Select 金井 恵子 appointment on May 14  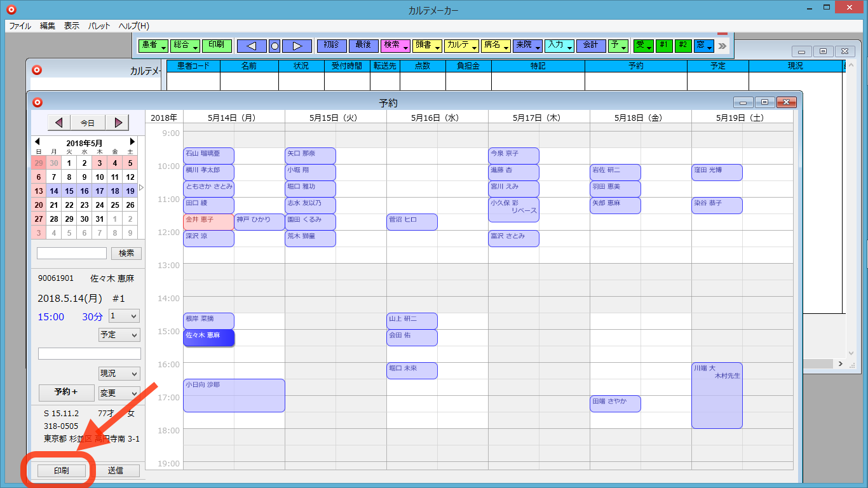point(208,222)
